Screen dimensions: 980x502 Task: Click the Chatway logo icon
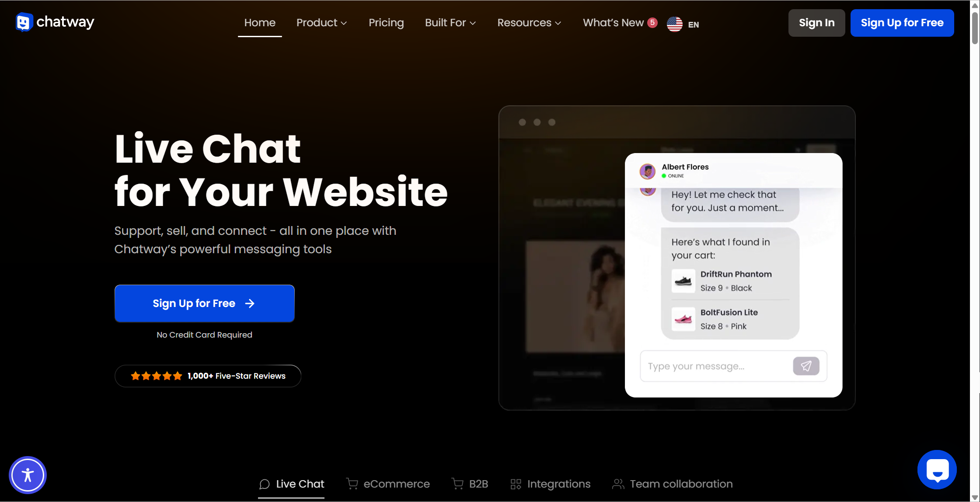tap(24, 22)
